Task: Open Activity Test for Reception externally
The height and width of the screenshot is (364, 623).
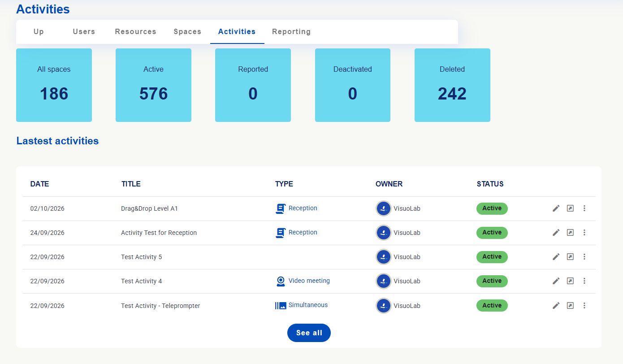Action: [570, 233]
